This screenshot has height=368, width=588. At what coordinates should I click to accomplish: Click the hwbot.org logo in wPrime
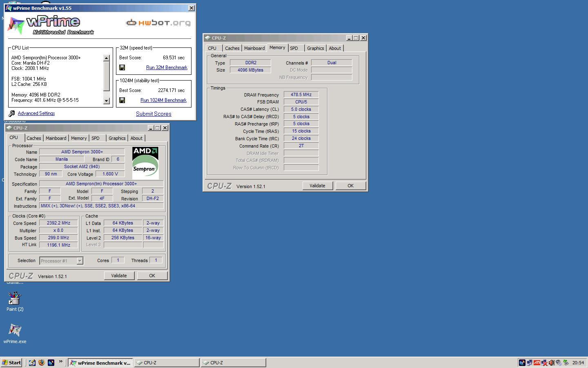[x=158, y=22]
